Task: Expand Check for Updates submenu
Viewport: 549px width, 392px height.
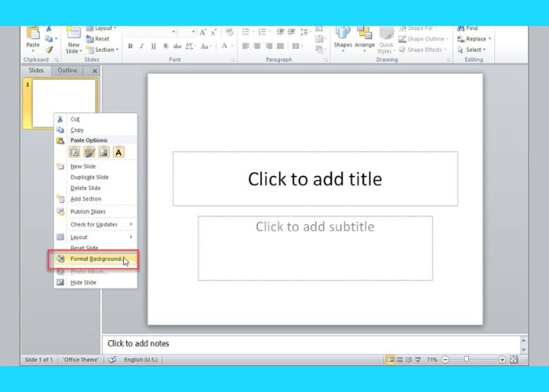Action: [96, 224]
